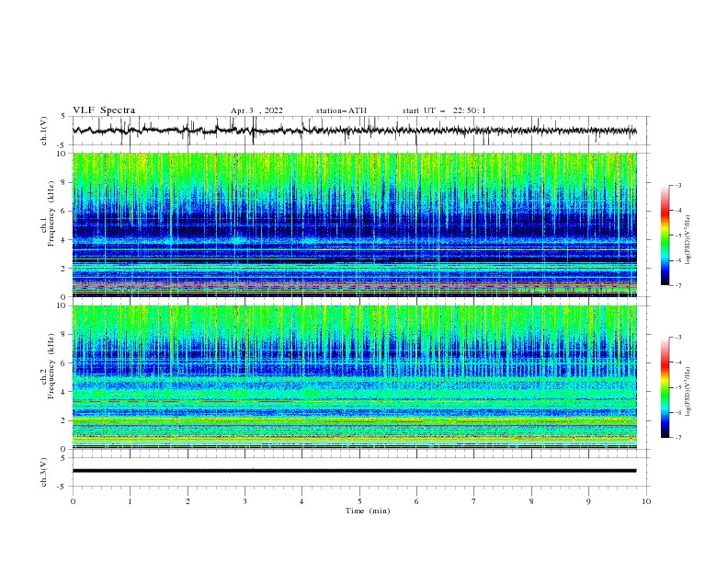Click the -7 tick on the ch.2 colorbar

[677, 437]
